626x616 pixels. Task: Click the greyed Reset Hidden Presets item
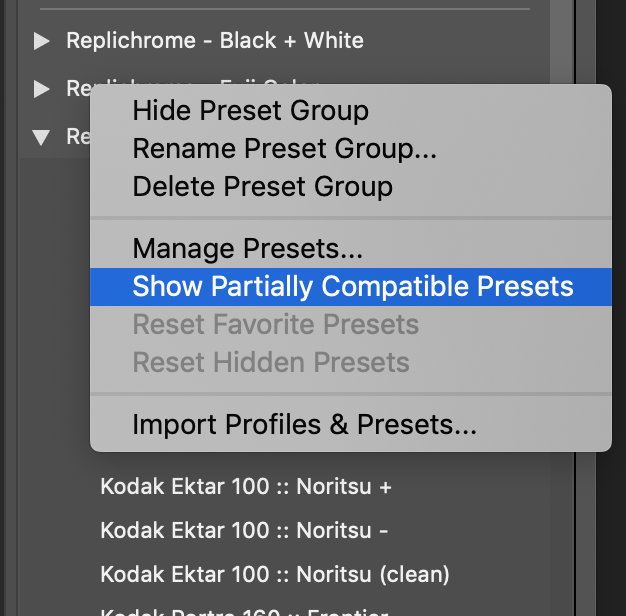tap(270, 362)
